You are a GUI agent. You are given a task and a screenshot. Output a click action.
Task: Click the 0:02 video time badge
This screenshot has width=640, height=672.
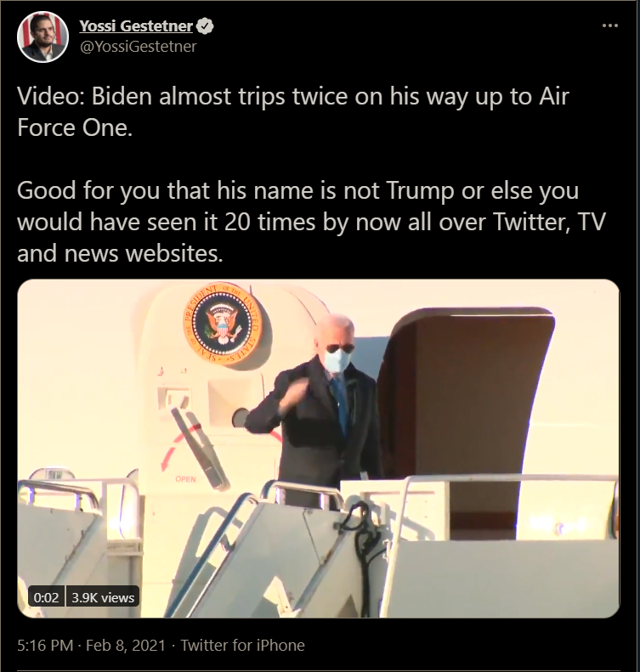pyautogui.click(x=46, y=597)
